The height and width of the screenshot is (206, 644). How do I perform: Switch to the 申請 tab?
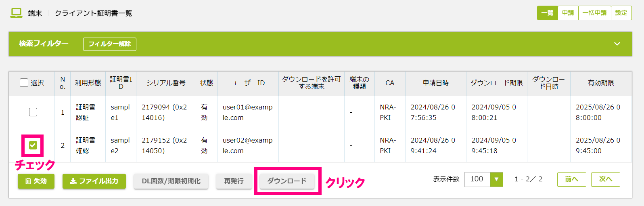coord(568,13)
